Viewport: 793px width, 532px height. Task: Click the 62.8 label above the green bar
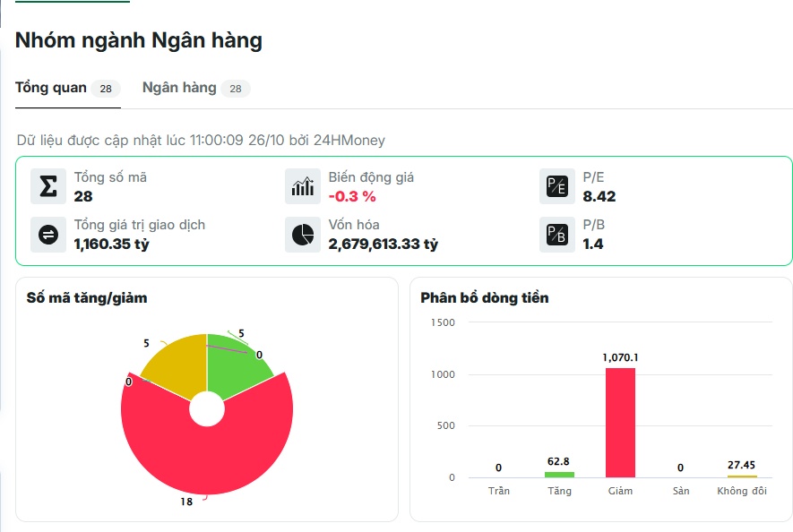[558, 461]
